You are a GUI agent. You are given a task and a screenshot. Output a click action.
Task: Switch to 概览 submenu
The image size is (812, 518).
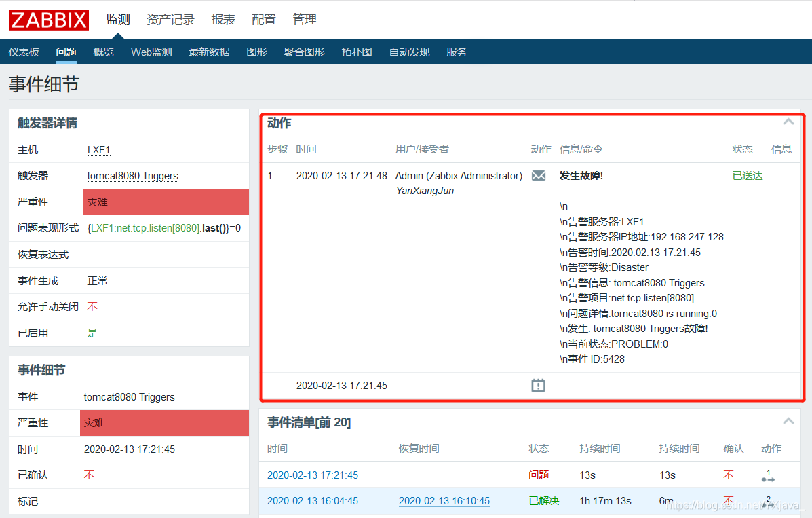[x=104, y=52]
